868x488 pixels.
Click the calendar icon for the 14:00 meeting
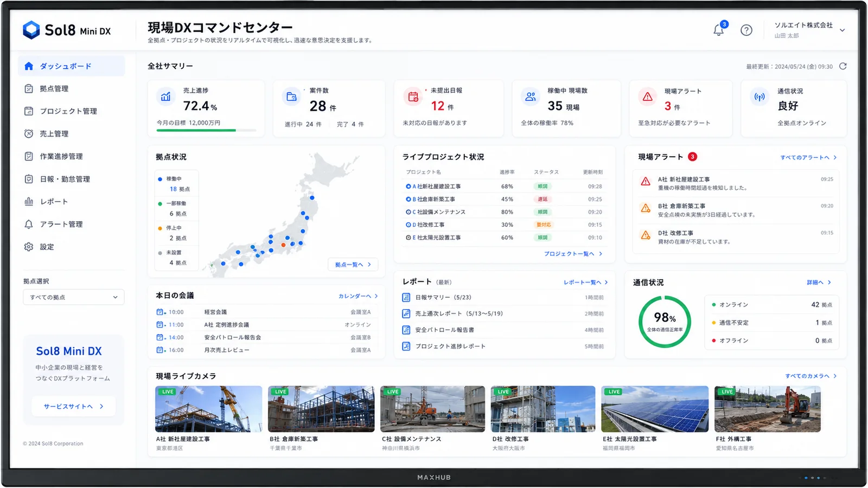pyautogui.click(x=161, y=337)
